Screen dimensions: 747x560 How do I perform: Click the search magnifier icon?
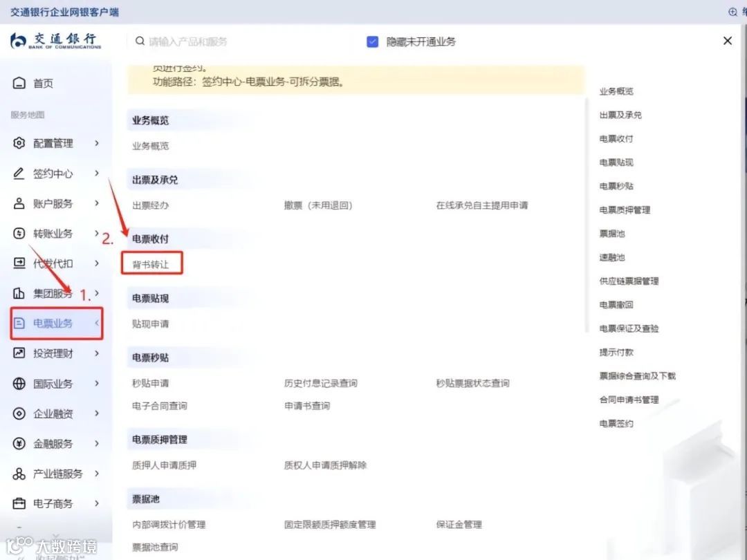click(x=140, y=41)
